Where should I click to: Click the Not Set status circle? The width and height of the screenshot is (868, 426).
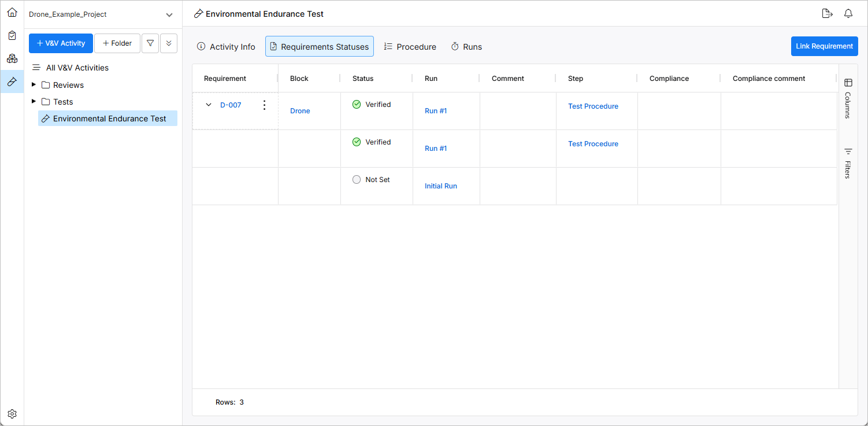[357, 180]
